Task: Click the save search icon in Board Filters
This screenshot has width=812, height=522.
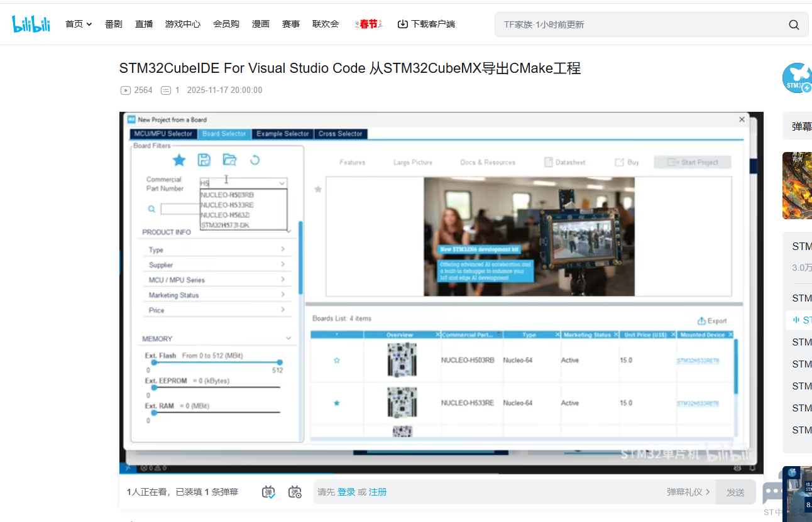Action: (204, 160)
